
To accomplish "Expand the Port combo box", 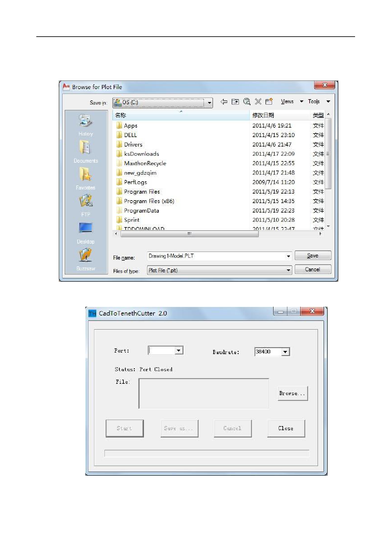I will 179,351.
